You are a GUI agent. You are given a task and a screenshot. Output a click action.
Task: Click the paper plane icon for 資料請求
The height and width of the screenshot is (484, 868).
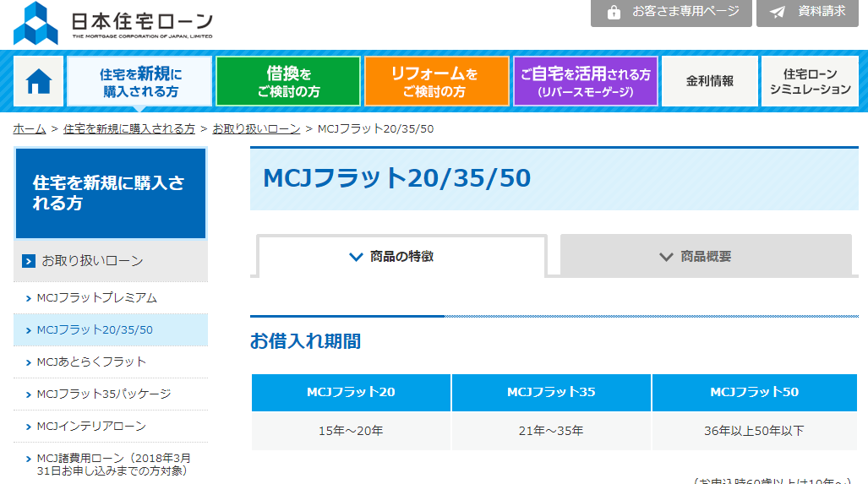[x=778, y=12]
